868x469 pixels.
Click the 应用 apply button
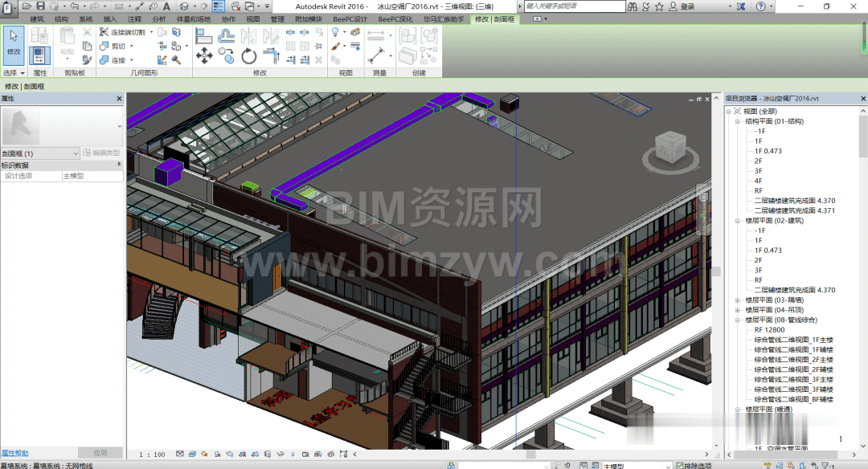click(100, 452)
